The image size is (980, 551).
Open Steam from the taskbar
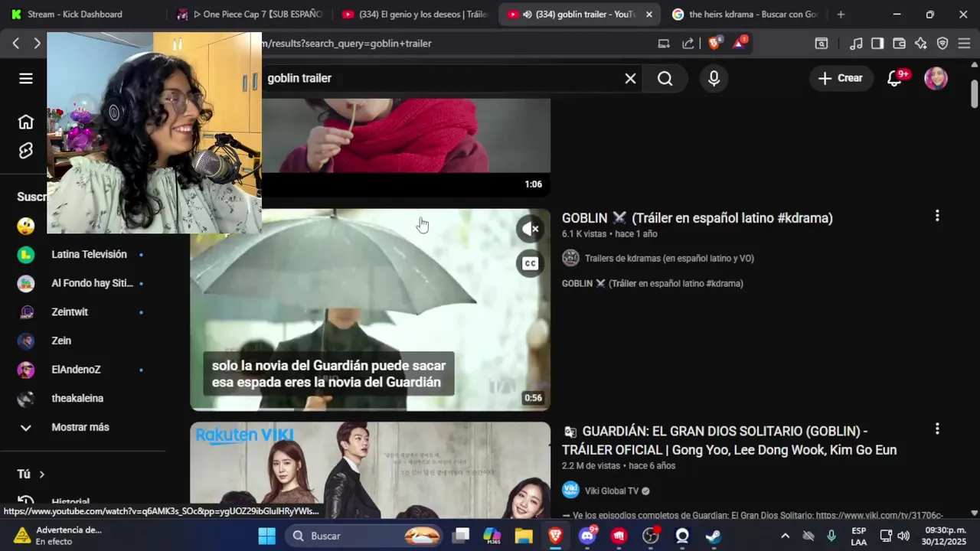[x=714, y=536]
